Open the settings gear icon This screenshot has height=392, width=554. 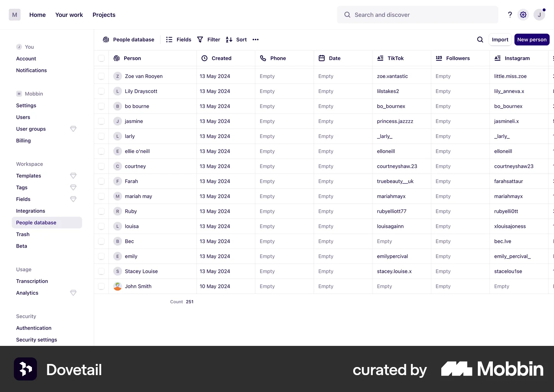click(523, 15)
